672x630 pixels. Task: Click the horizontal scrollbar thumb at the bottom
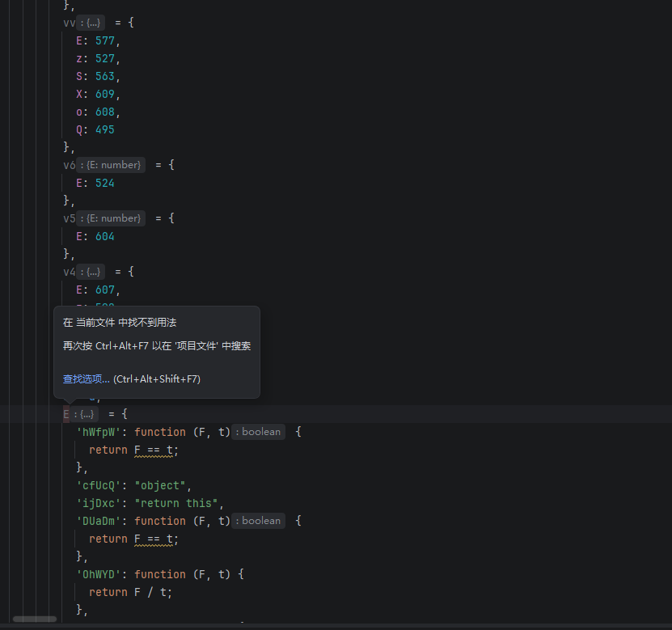pyautogui.click(x=35, y=619)
